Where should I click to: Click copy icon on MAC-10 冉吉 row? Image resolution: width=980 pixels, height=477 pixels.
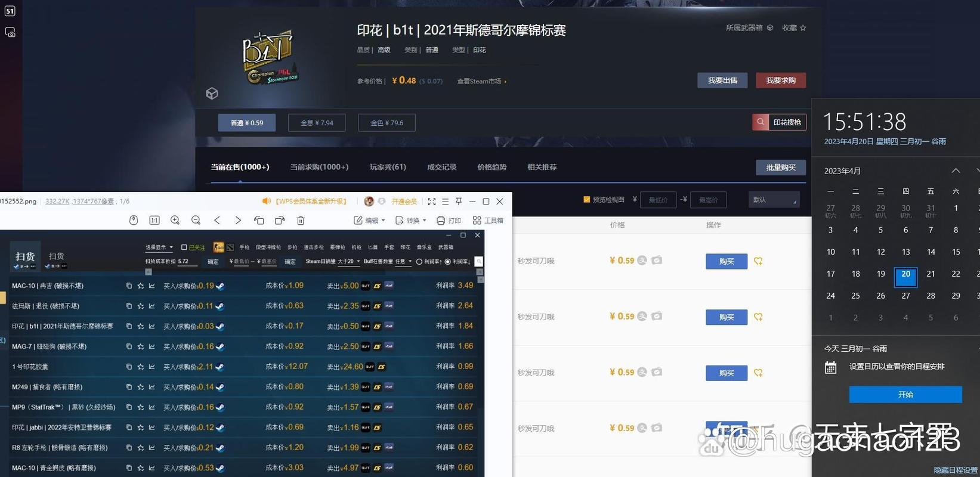tap(129, 286)
